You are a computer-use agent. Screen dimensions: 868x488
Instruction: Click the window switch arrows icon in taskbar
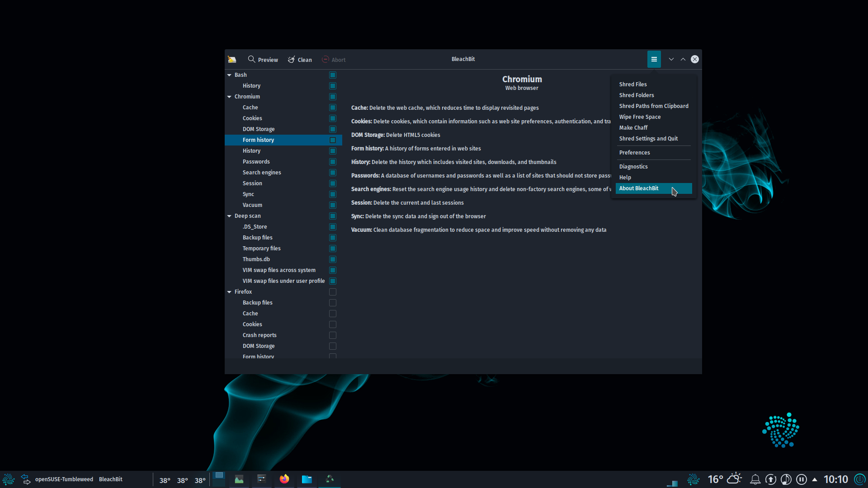pos(26,479)
